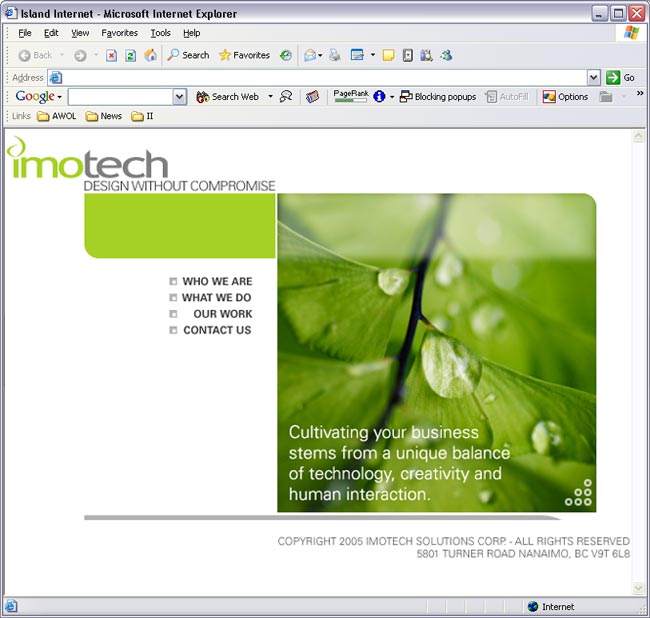Click the imotech logo
Image resolution: width=650 pixels, height=618 pixels.
pyautogui.click(x=87, y=159)
